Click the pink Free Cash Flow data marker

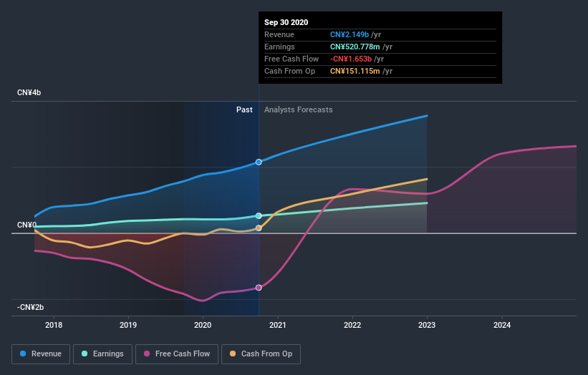point(259,288)
